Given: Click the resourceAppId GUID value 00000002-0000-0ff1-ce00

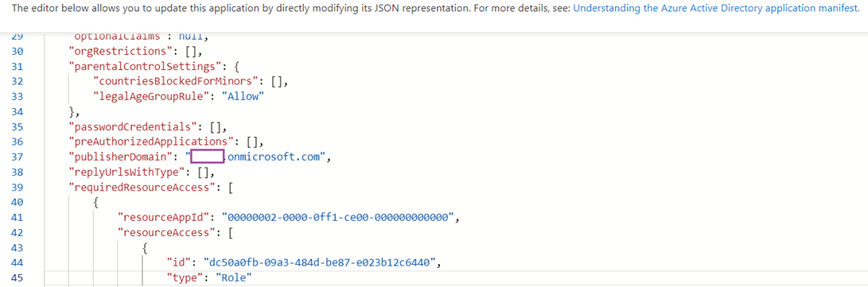Looking at the screenshot, I should tap(338, 217).
